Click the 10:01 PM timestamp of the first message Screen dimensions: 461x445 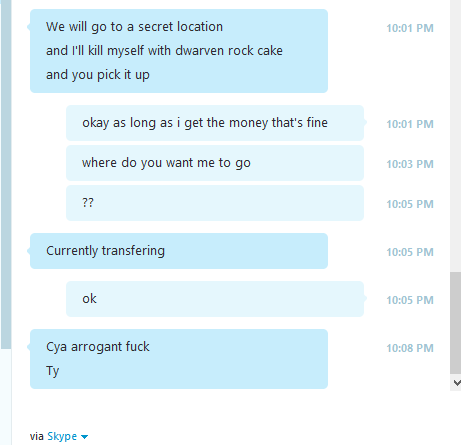point(410,28)
